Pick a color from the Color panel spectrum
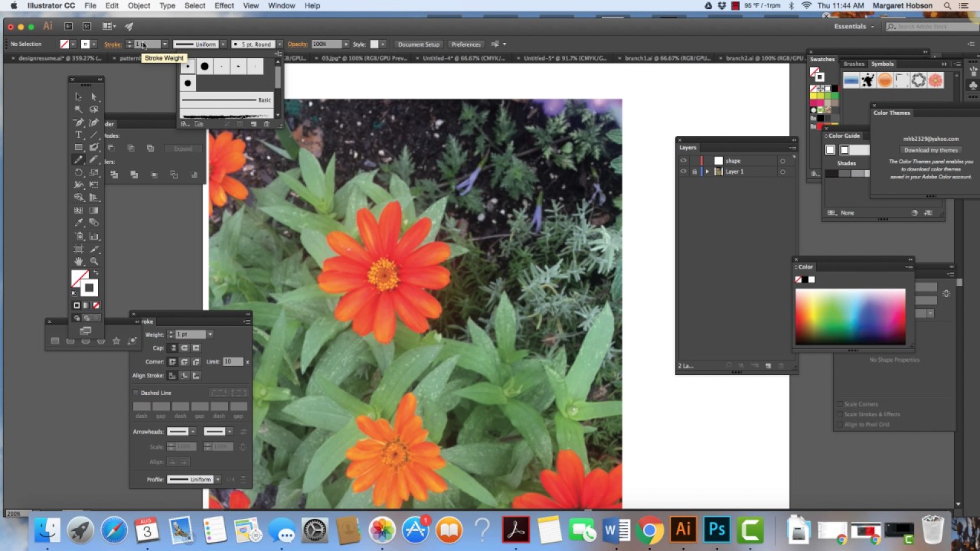The image size is (980, 551). pos(850,317)
